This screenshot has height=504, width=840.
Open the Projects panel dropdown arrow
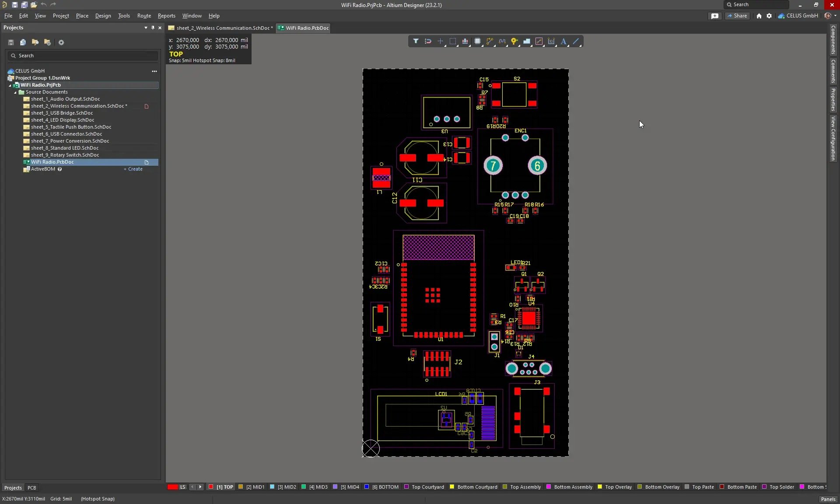pos(146,28)
